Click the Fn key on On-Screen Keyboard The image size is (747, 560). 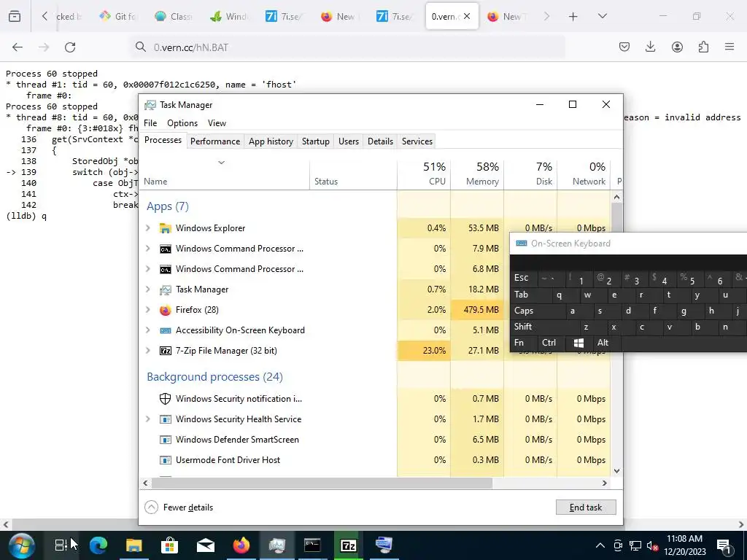point(523,343)
